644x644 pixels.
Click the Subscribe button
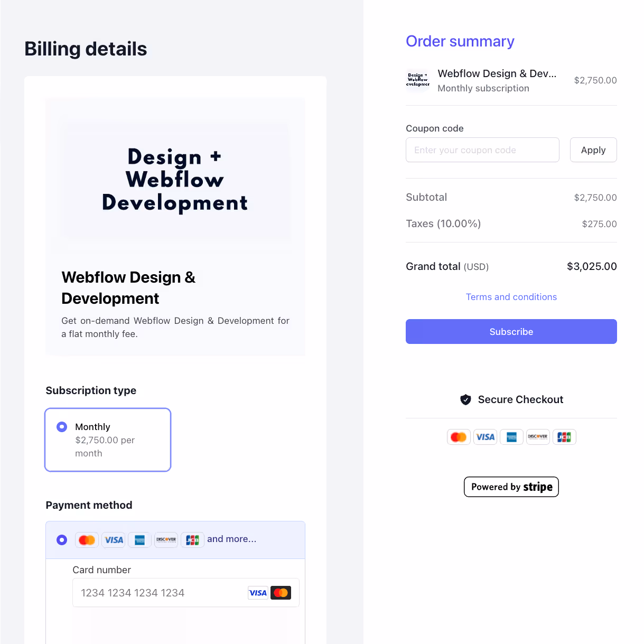click(511, 332)
